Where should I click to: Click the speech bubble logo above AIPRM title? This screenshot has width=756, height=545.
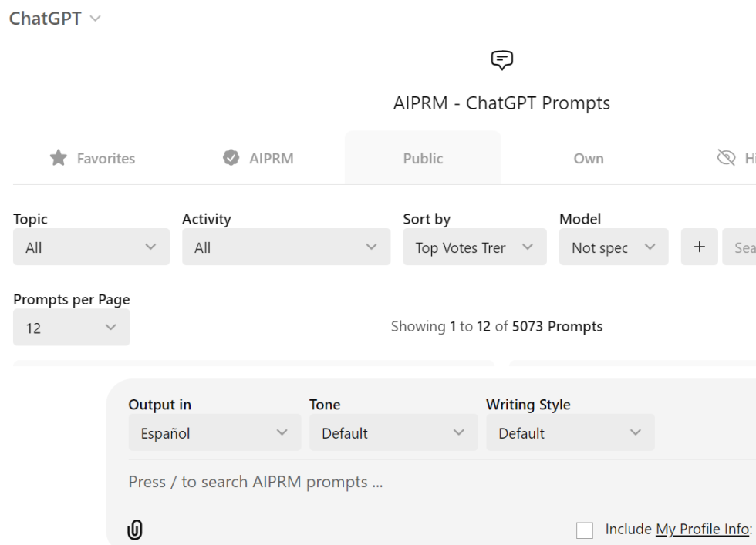pos(501,59)
